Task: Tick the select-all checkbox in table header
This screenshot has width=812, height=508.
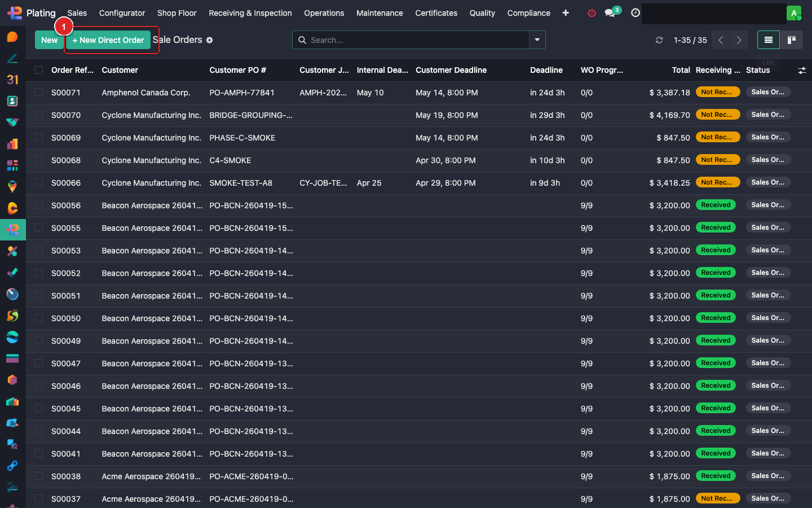Action: tap(38, 70)
